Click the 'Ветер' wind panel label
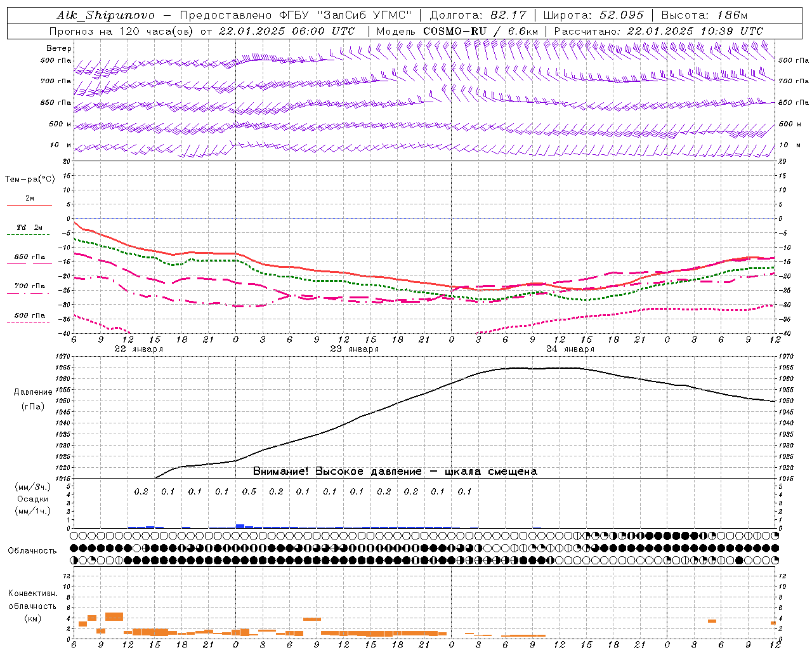This screenshot has width=812, height=650. coord(59,48)
